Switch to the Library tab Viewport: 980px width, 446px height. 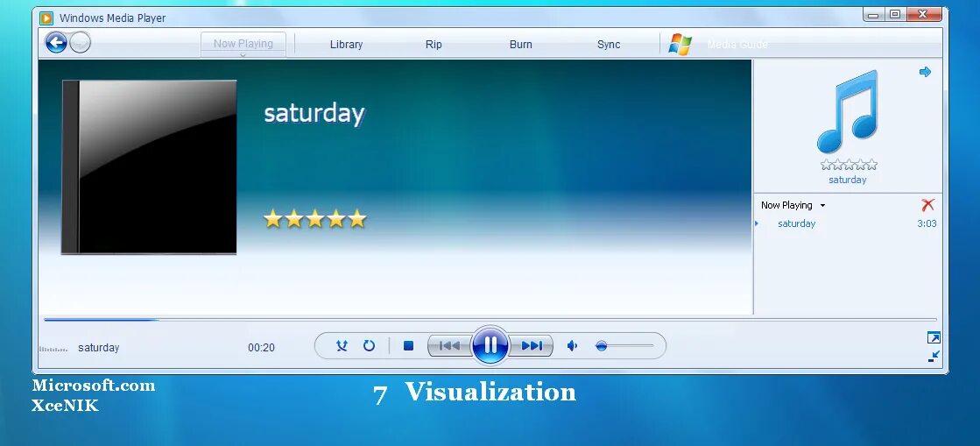pyautogui.click(x=346, y=45)
